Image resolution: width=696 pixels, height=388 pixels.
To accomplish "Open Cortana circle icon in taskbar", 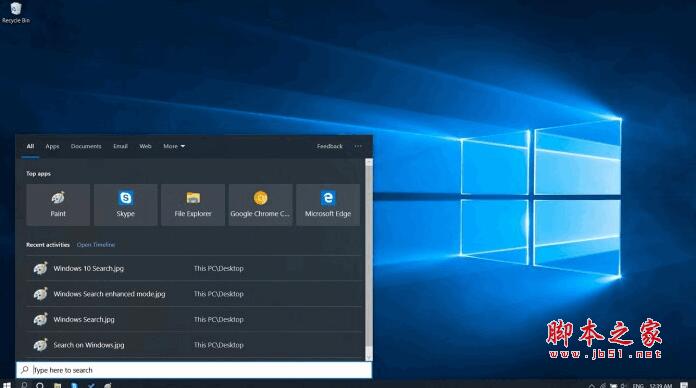I will coord(40,385).
